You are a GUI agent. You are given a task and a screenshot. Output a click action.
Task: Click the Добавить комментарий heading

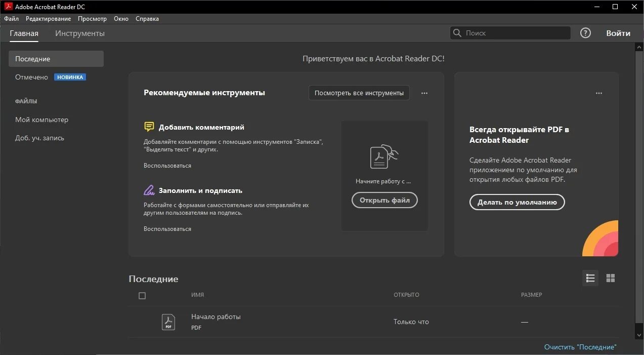[x=201, y=127]
